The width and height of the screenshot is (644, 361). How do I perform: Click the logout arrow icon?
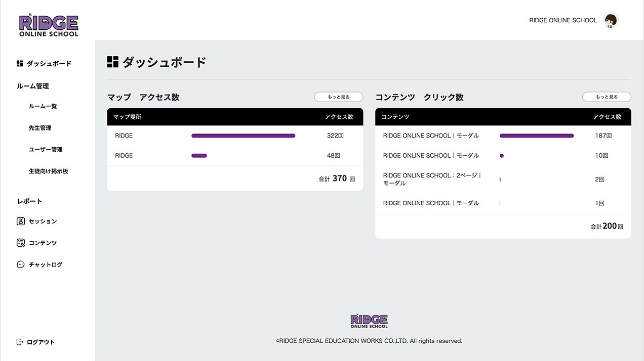[20, 342]
